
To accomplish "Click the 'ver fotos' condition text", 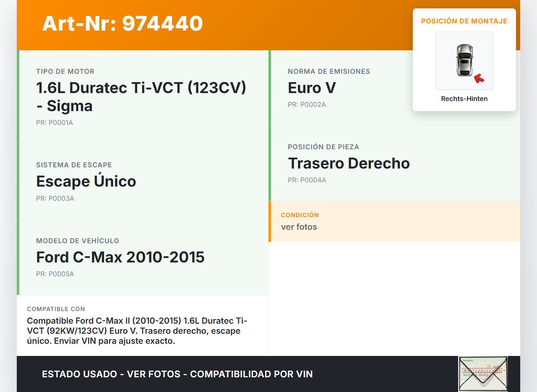I will coord(299,227).
